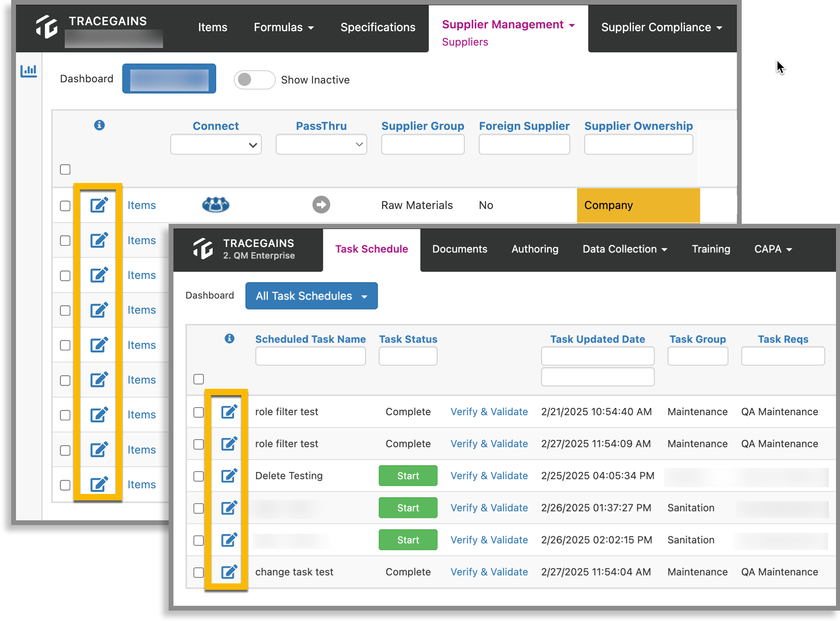Viewport: 840px width, 621px height.
Task: Check the checkbox for task updated 02:02:15 PM
Action: 199,540
